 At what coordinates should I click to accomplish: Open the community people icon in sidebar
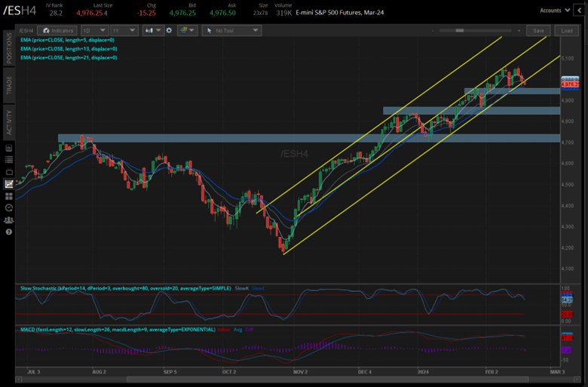click(9, 220)
